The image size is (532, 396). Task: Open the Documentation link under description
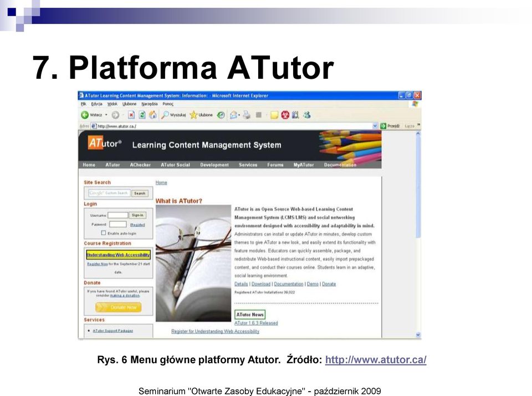[x=289, y=284]
